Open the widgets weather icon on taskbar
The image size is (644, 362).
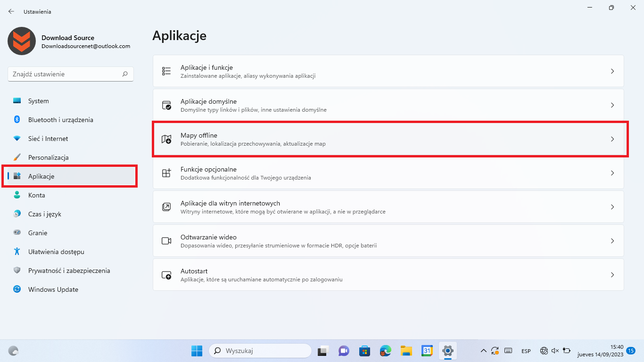pyautogui.click(x=14, y=351)
